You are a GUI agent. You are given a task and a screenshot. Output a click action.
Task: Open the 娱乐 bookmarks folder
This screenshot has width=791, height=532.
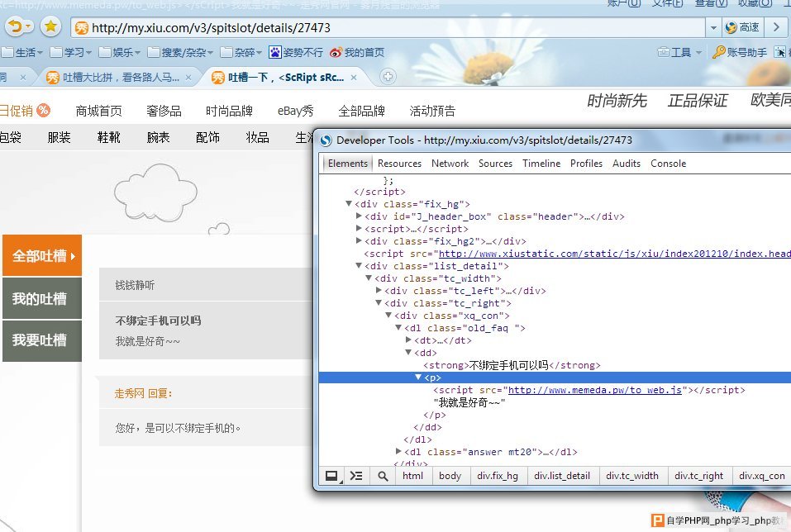click(x=120, y=52)
